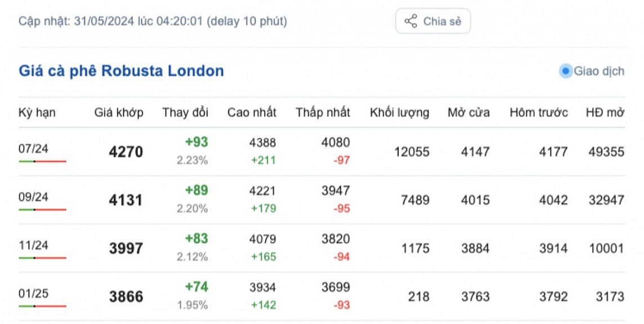This screenshot has height=324, width=644.
Task: Select the 09/24 contract term
Action: coord(33,197)
